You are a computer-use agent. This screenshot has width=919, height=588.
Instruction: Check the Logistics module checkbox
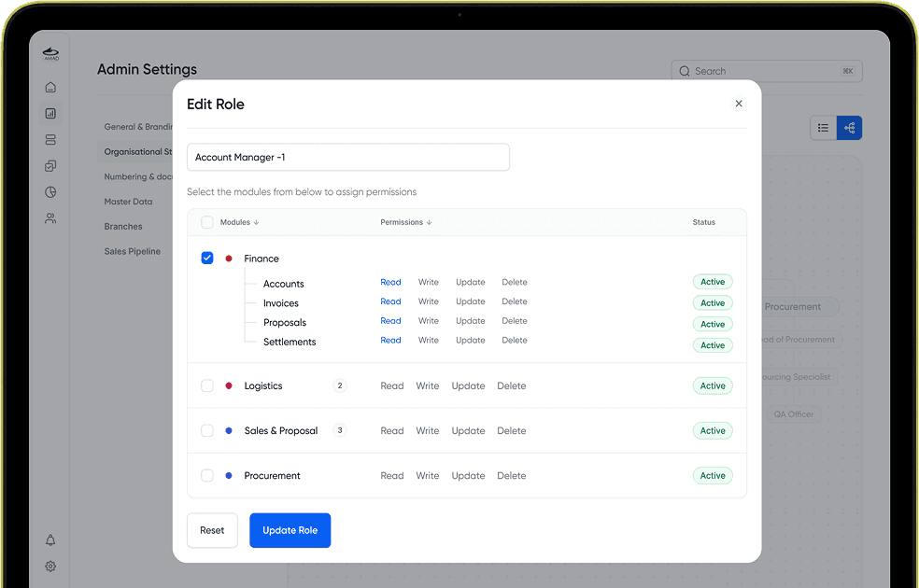(207, 386)
